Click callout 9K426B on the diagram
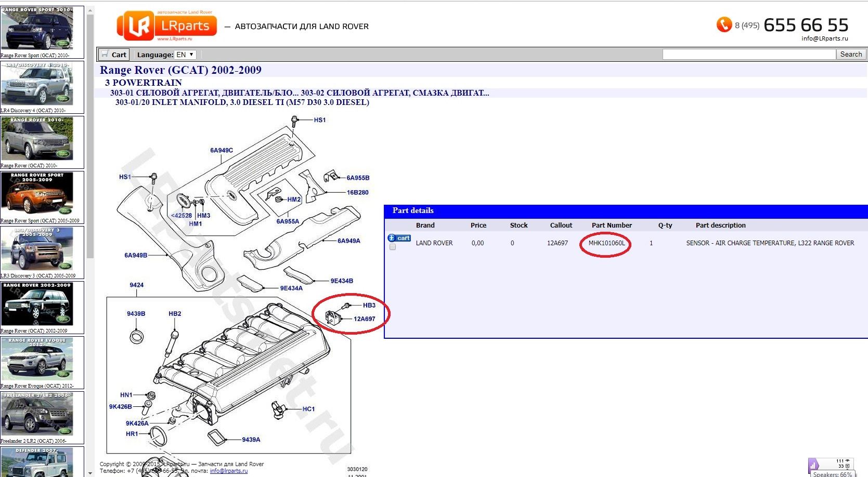Image resolution: width=868 pixels, height=477 pixels. pos(121,407)
